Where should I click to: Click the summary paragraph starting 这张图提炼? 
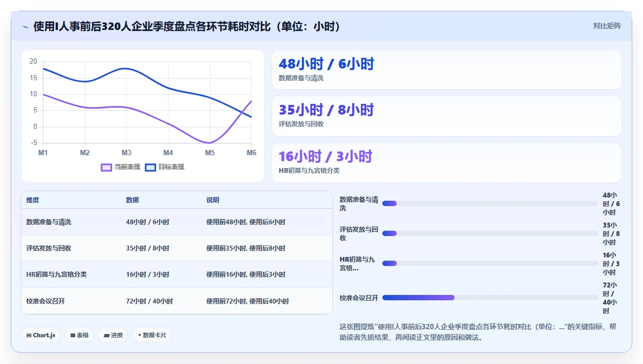click(478, 332)
